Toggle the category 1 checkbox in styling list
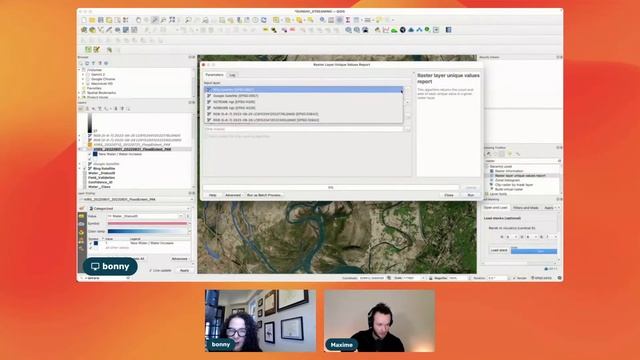 pyautogui.click(x=91, y=243)
